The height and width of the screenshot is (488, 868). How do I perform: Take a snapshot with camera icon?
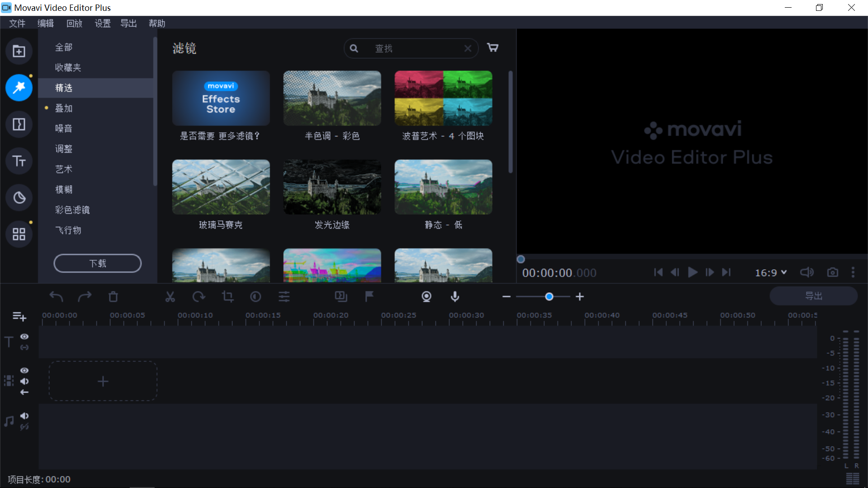(x=832, y=272)
